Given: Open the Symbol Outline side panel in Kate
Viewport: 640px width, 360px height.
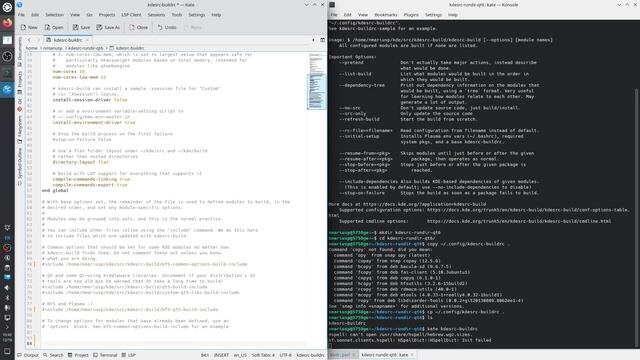Looking at the screenshot, I should click(20, 166).
